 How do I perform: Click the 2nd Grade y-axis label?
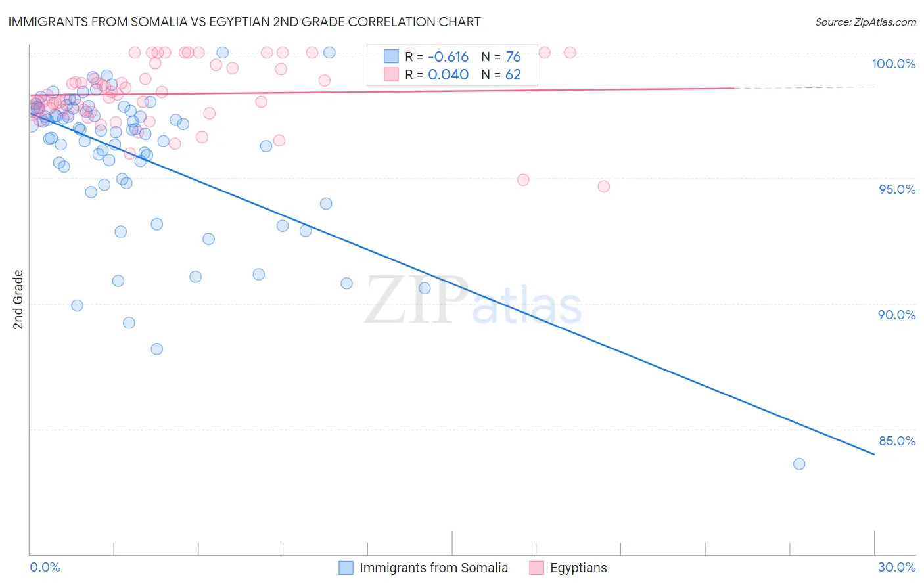tap(18, 300)
